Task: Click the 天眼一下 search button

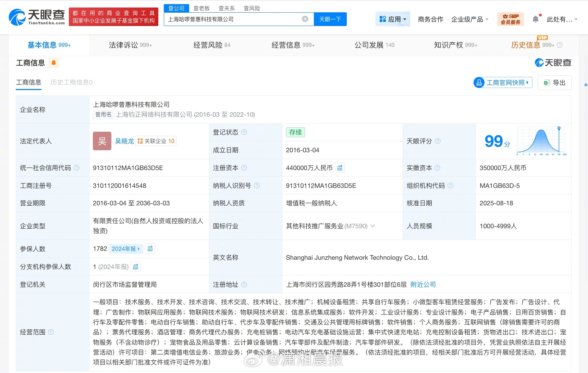Action: pyautogui.click(x=330, y=19)
